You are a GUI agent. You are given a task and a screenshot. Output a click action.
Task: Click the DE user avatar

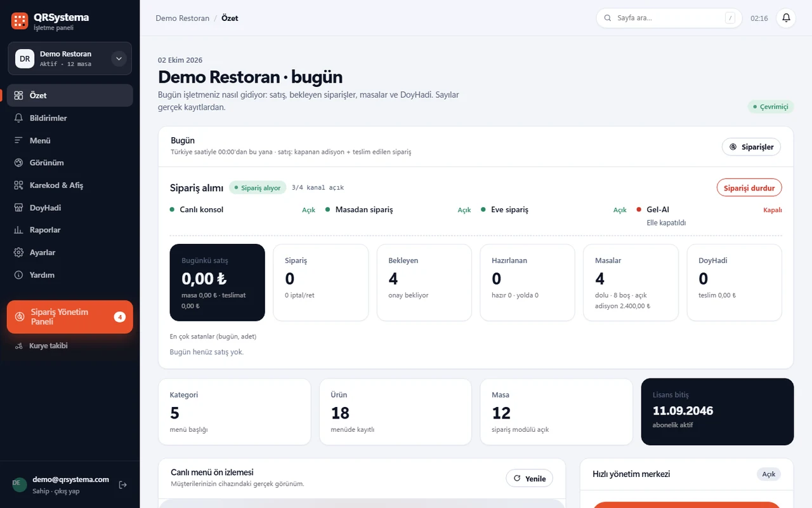pyautogui.click(x=19, y=485)
